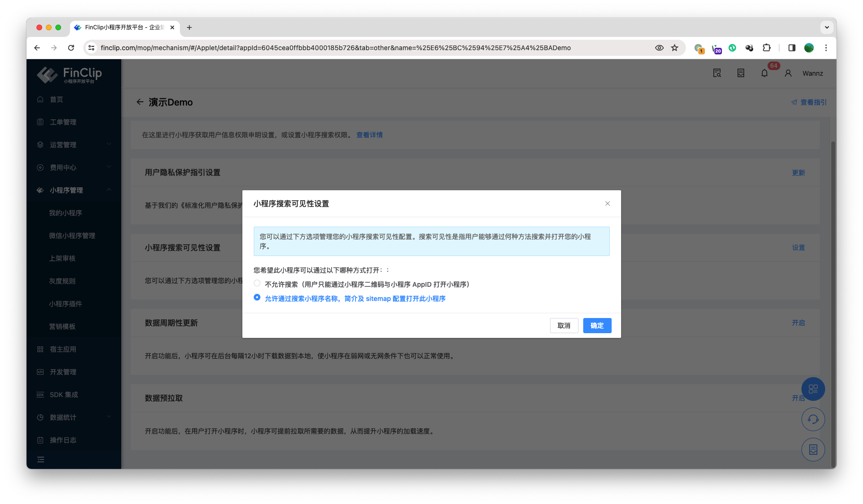Viewport: 863px width, 504px height.
Task: Open 我的小程序 in the sidebar
Action: tap(65, 213)
